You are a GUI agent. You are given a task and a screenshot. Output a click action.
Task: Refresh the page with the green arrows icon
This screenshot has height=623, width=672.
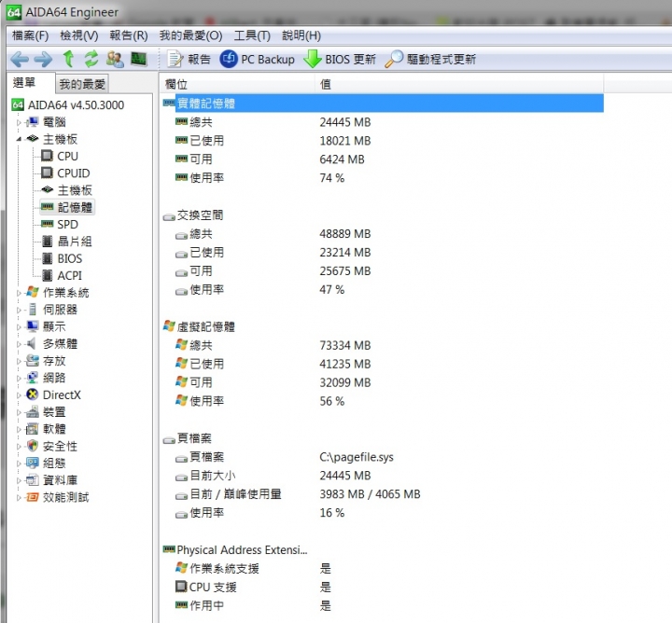coord(91,59)
